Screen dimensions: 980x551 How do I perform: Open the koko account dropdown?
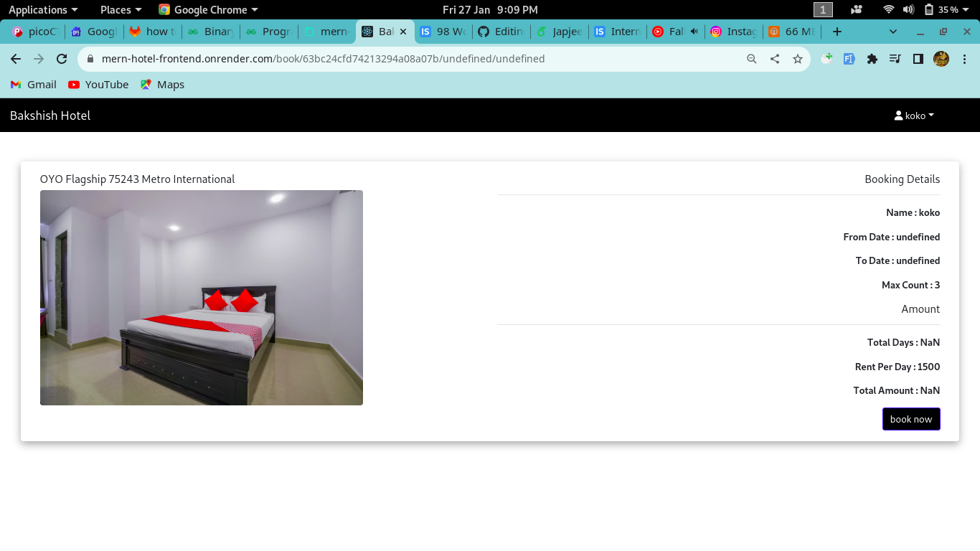point(914,116)
